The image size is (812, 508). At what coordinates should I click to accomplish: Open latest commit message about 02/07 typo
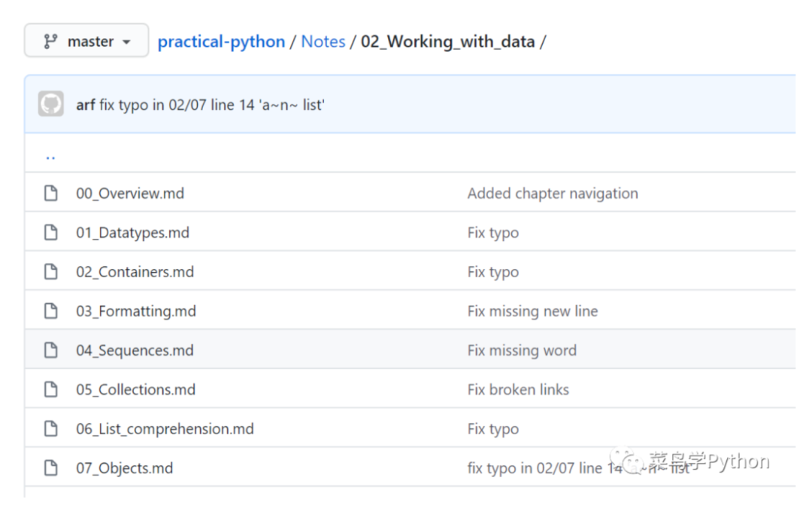point(212,104)
